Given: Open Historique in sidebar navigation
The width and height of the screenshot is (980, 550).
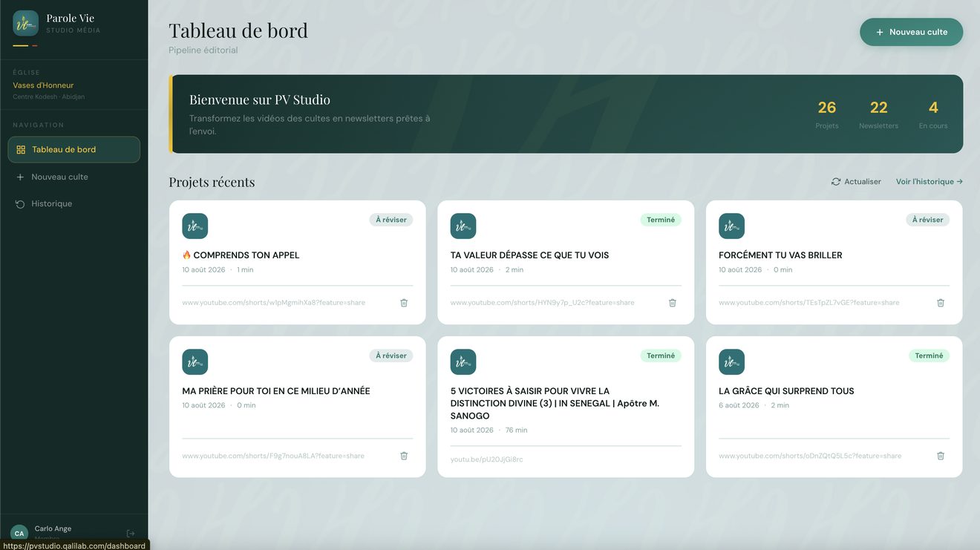Looking at the screenshot, I should point(74,203).
